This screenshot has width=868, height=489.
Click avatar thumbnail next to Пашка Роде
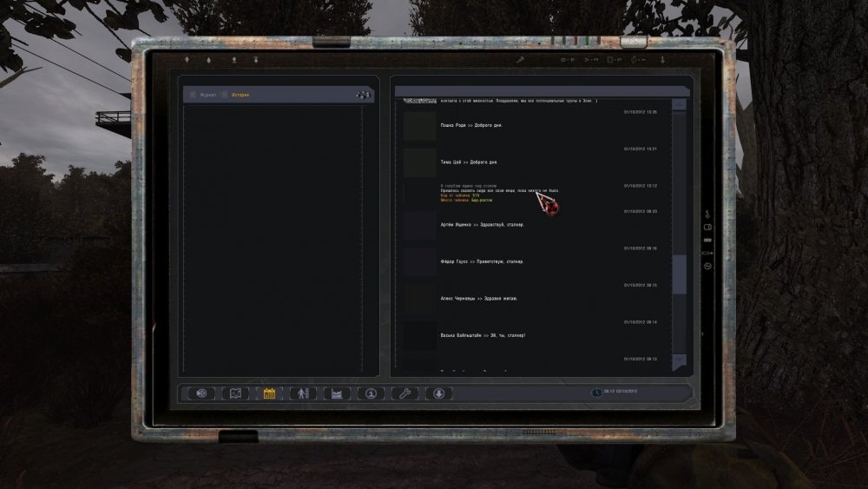click(419, 126)
